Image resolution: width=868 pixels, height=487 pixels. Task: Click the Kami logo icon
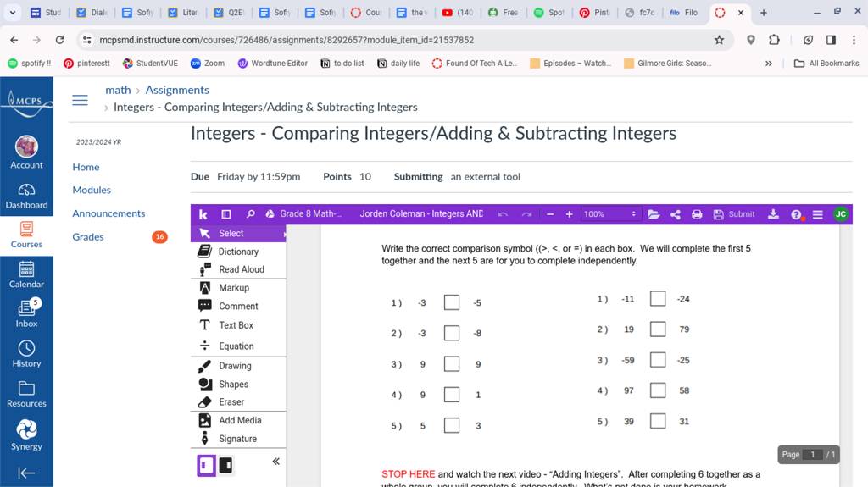click(x=203, y=214)
